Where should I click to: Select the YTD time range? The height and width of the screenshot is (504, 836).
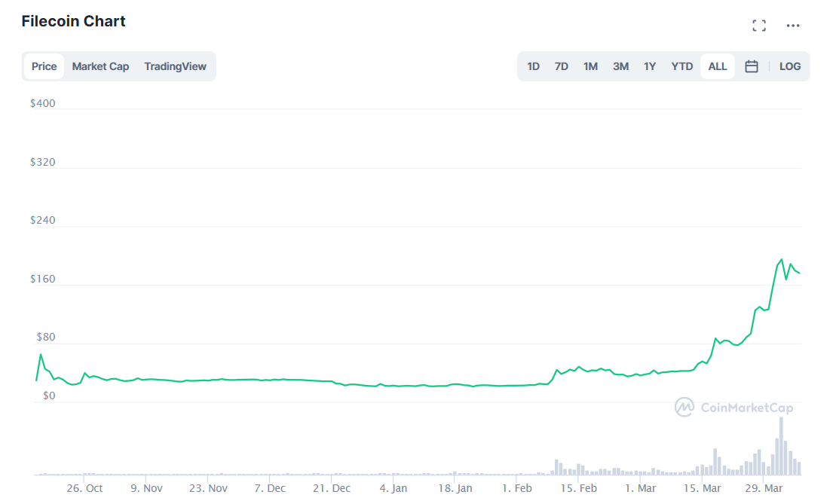pyautogui.click(x=682, y=66)
